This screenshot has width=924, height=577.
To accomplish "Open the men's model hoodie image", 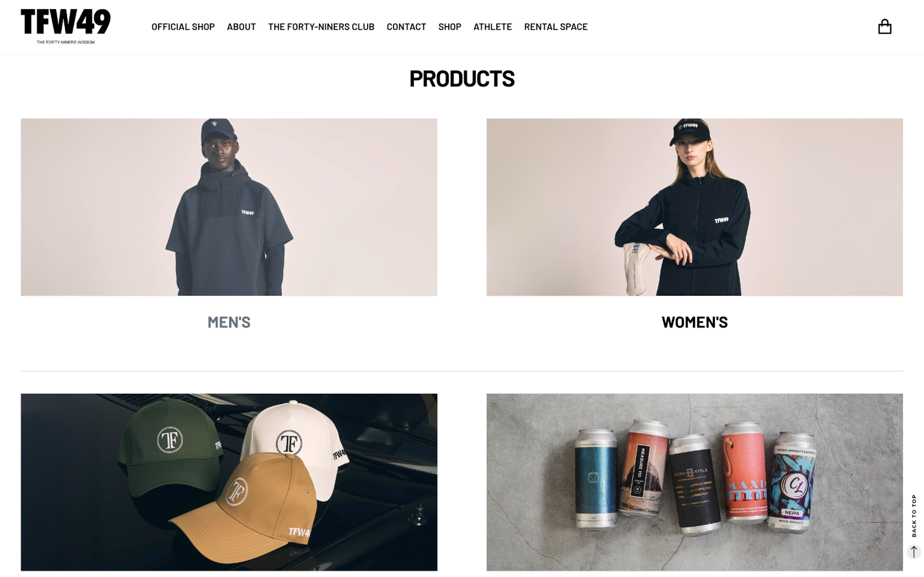I will tap(229, 207).
